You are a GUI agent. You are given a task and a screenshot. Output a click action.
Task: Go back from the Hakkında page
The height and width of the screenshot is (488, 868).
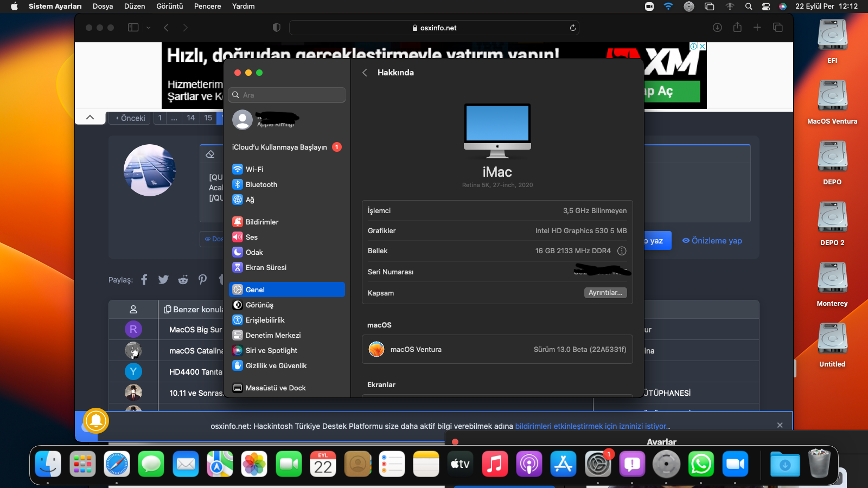tap(365, 73)
